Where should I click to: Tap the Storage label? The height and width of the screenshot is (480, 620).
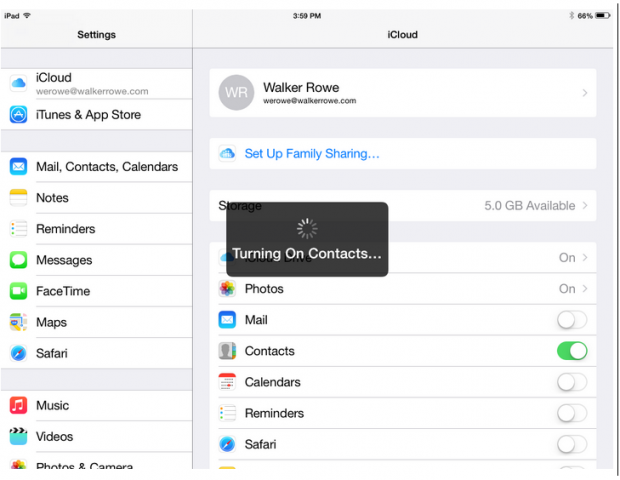coord(240,206)
